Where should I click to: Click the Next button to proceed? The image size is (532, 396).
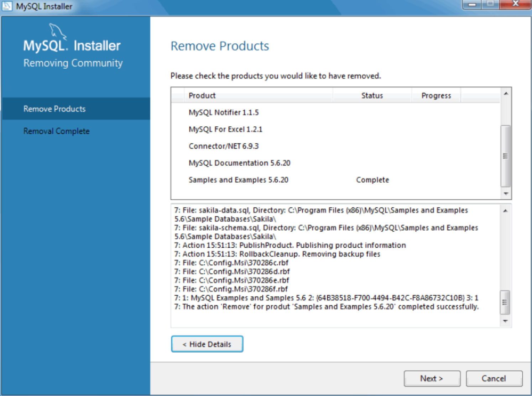click(432, 378)
